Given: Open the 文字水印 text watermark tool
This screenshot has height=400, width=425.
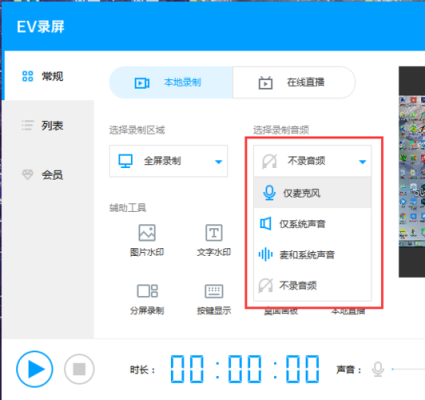Looking at the screenshot, I should [x=214, y=240].
